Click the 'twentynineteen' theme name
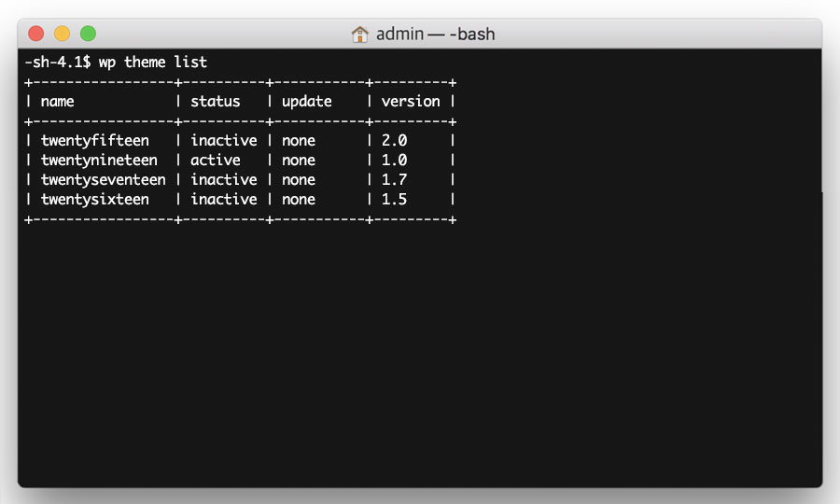The image size is (840, 504). pyautogui.click(x=99, y=161)
